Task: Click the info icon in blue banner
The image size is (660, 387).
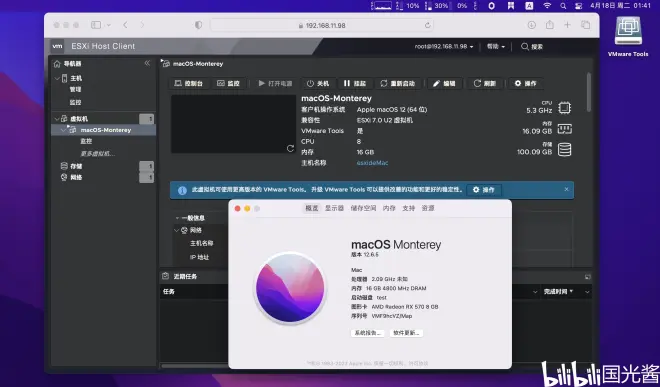Action: click(182, 190)
